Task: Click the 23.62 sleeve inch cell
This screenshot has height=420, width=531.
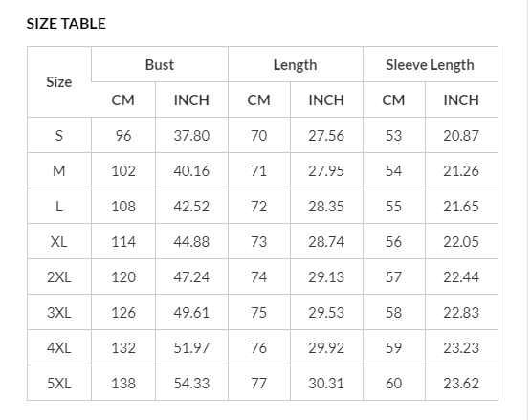Action: pyautogui.click(x=461, y=383)
